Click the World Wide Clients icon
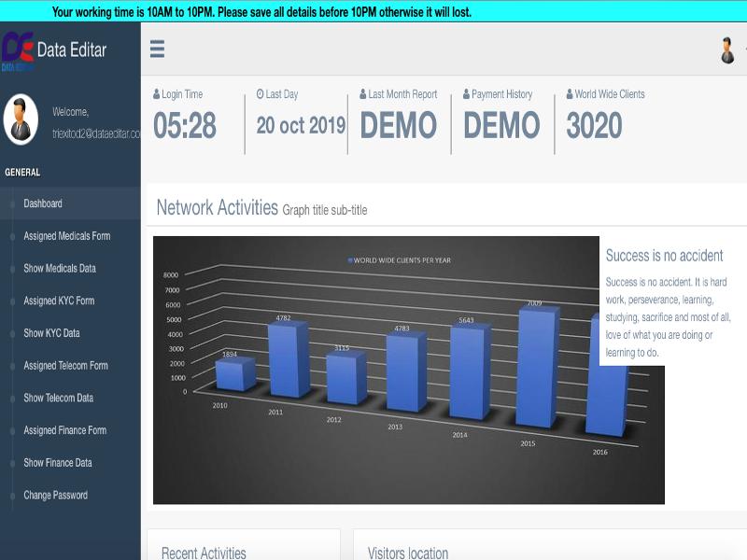The image size is (747, 560). 569,94
